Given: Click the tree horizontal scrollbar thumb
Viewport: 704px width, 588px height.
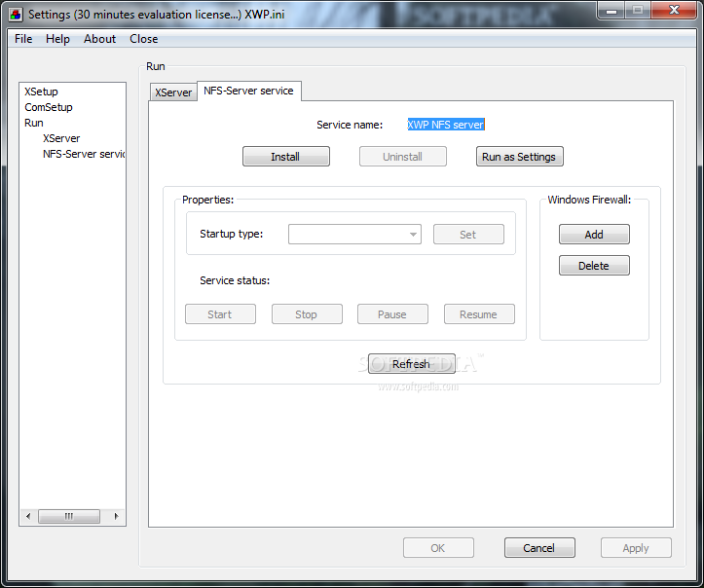Looking at the screenshot, I should pyautogui.click(x=69, y=516).
